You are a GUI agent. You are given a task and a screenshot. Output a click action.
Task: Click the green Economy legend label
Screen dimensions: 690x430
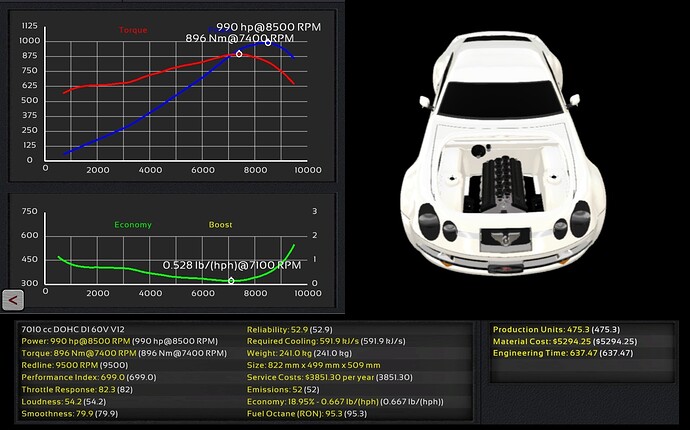pyautogui.click(x=132, y=225)
